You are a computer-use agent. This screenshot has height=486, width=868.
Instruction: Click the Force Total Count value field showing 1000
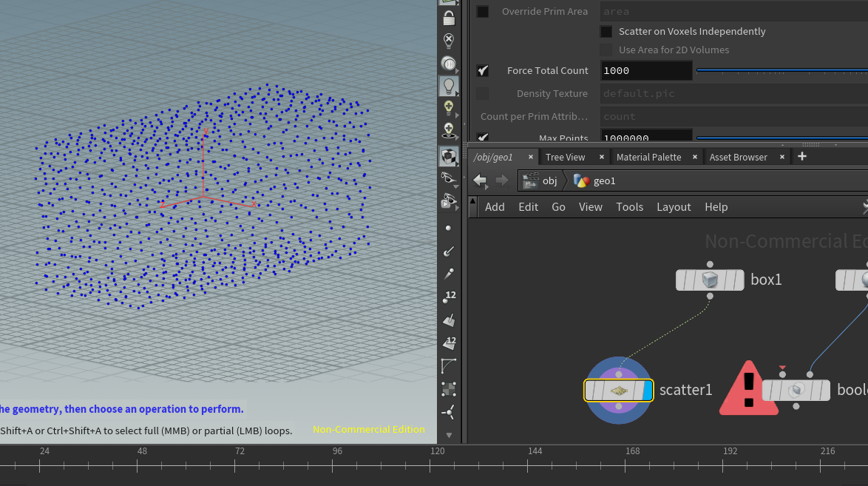coord(646,70)
